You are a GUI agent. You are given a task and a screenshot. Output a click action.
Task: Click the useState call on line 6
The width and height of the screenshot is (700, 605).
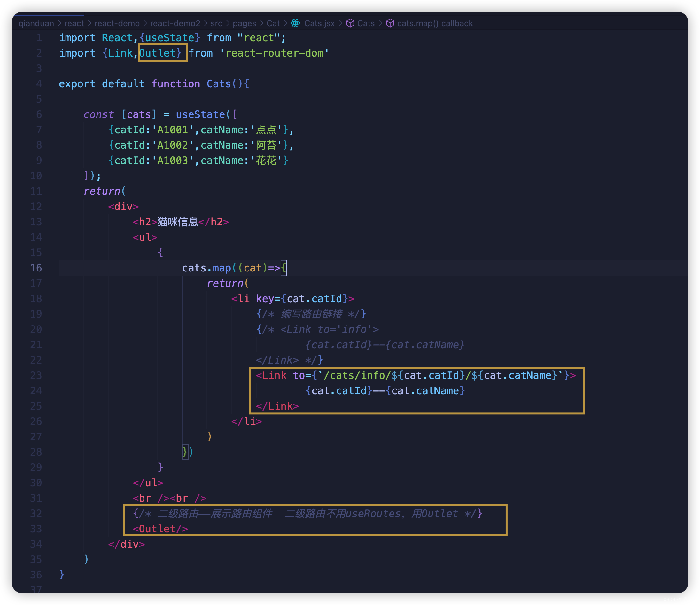pyautogui.click(x=200, y=114)
